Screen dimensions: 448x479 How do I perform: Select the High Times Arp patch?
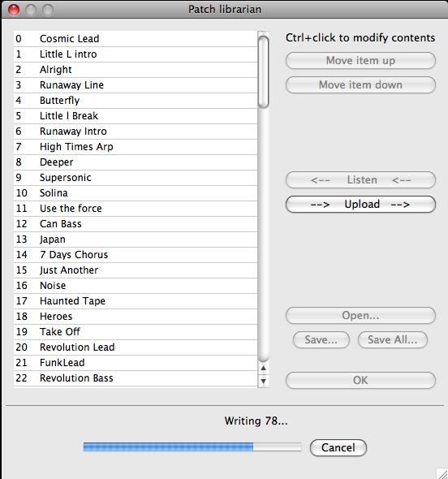(136, 147)
